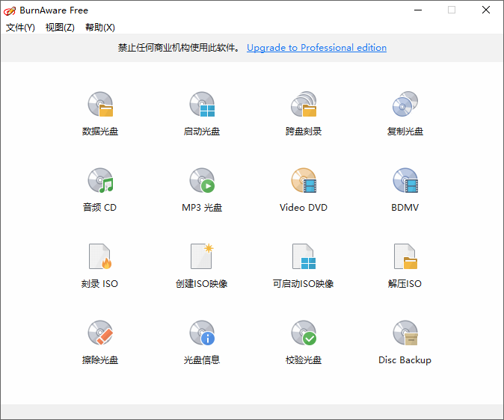The image size is (504, 420).
Task: Open the 文件(Y) menu
Action: pos(20,28)
